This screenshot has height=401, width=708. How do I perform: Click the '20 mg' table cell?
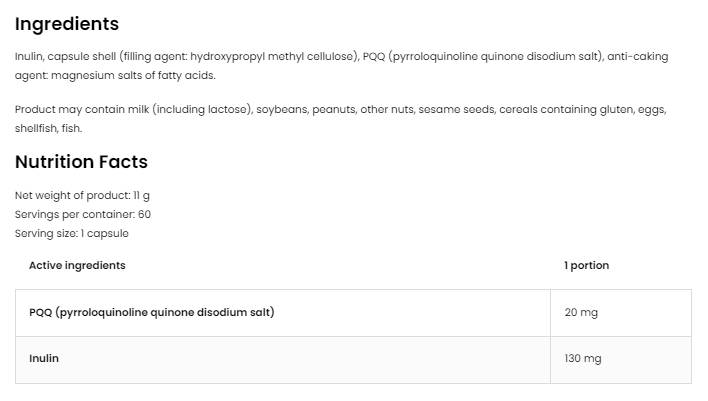[x=581, y=313]
